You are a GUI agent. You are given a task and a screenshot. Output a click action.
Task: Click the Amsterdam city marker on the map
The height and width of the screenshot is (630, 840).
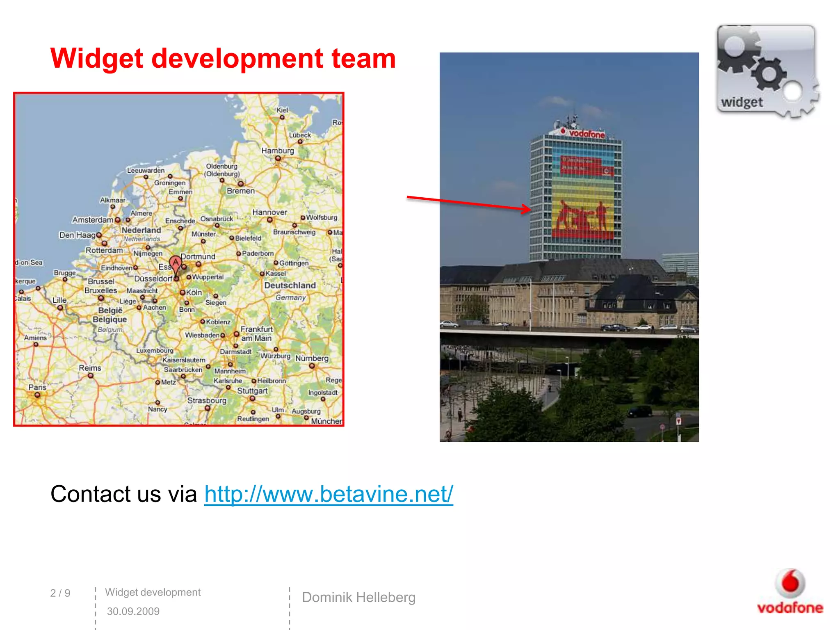(x=118, y=220)
